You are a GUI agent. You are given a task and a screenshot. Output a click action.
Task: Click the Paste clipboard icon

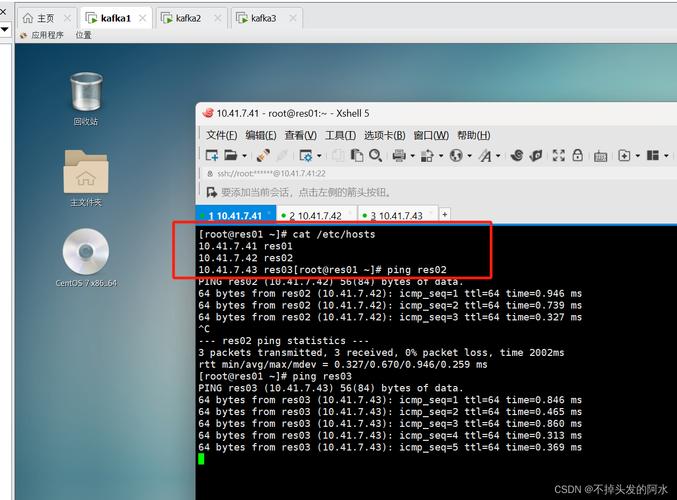357,155
